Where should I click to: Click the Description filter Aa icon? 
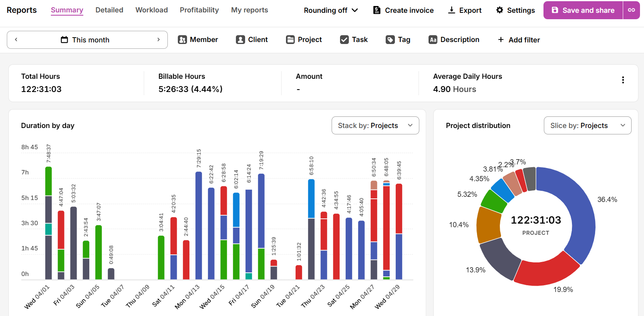click(433, 40)
